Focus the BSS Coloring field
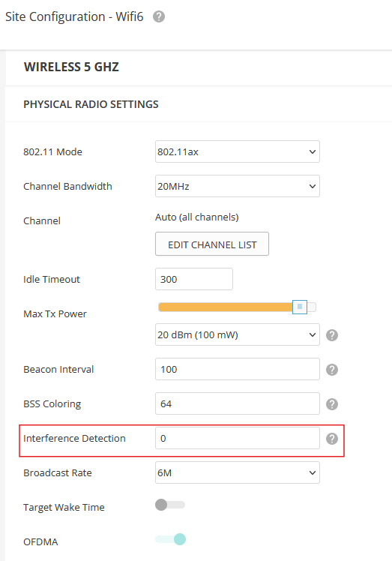 pos(238,403)
